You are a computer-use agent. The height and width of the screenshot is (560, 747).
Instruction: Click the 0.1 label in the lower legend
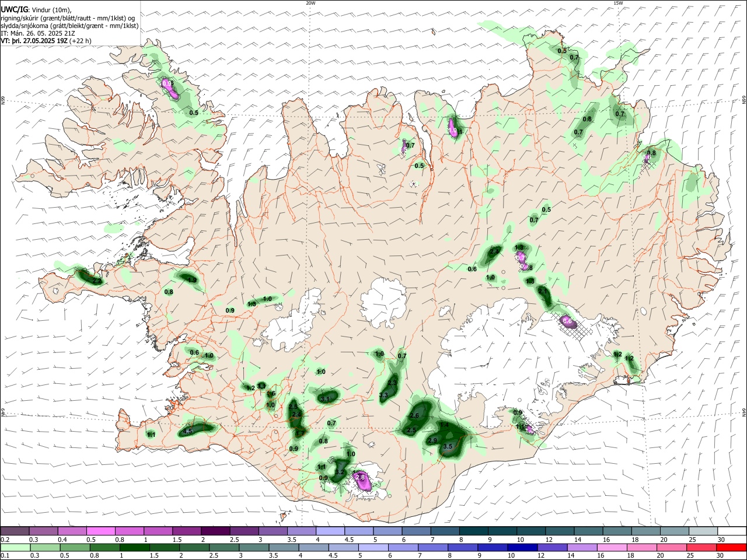[x=5, y=555]
